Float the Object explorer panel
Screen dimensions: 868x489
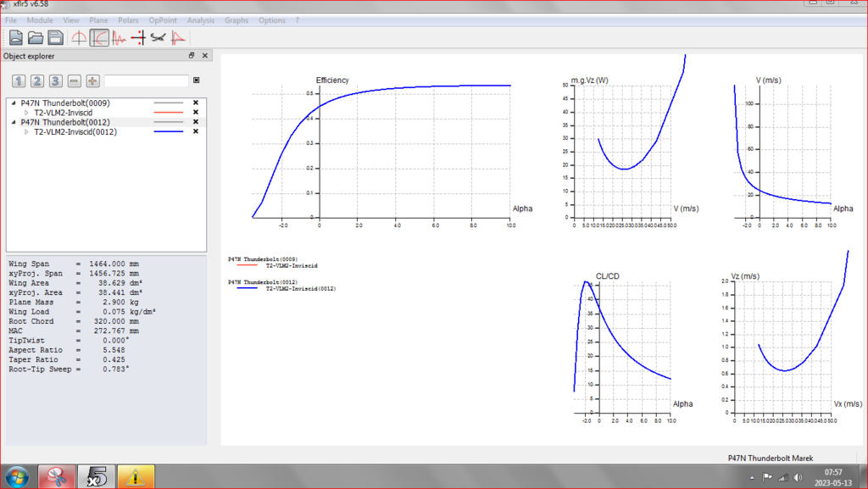192,56
